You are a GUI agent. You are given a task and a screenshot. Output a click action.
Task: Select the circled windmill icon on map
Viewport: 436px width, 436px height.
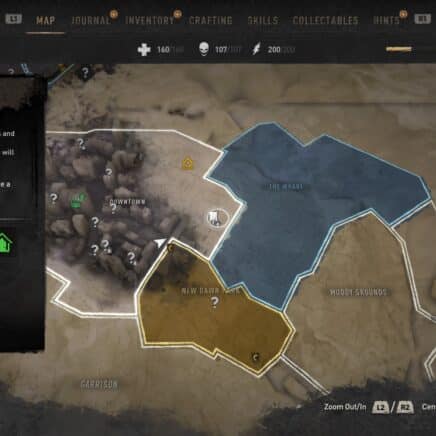[217, 218]
